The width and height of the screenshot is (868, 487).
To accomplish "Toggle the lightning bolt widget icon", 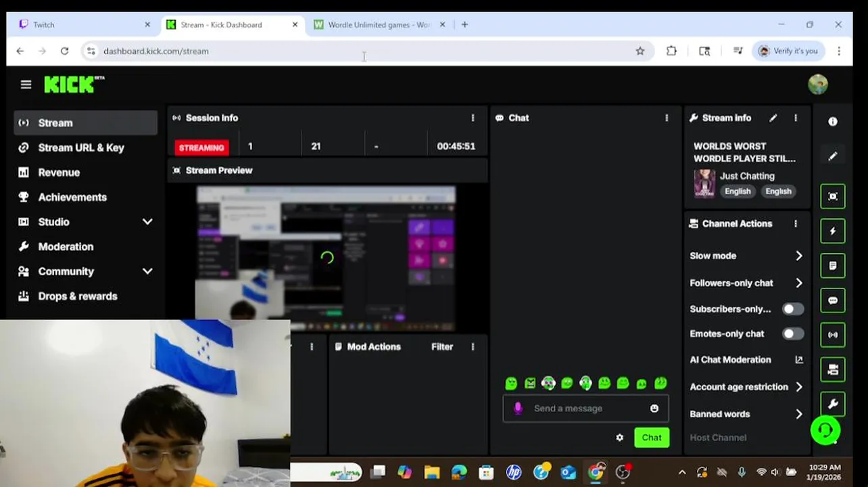I will coord(833,231).
